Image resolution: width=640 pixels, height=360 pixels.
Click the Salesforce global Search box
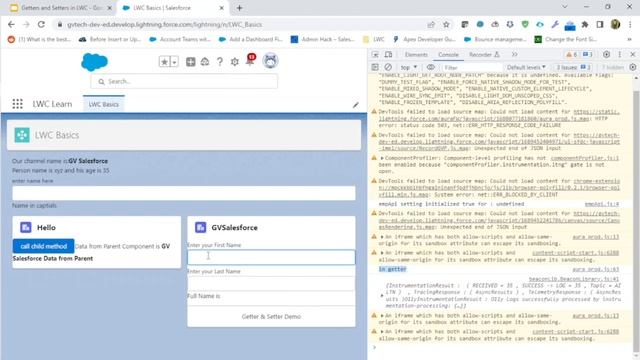(184, 81)
